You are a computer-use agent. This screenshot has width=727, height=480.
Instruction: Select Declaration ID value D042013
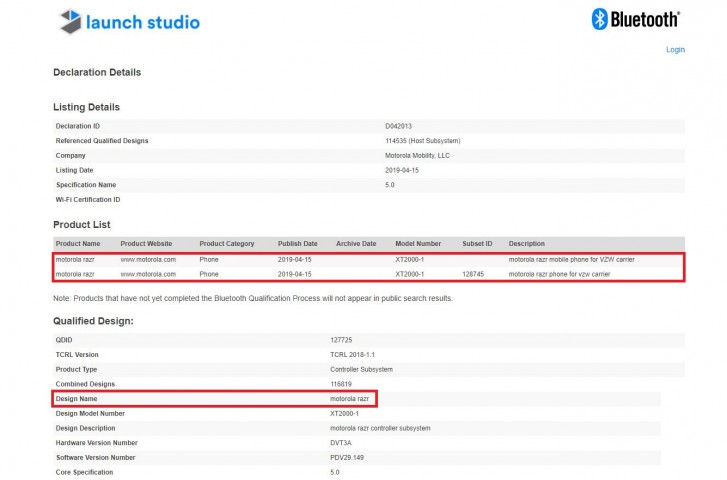point(397,126)
